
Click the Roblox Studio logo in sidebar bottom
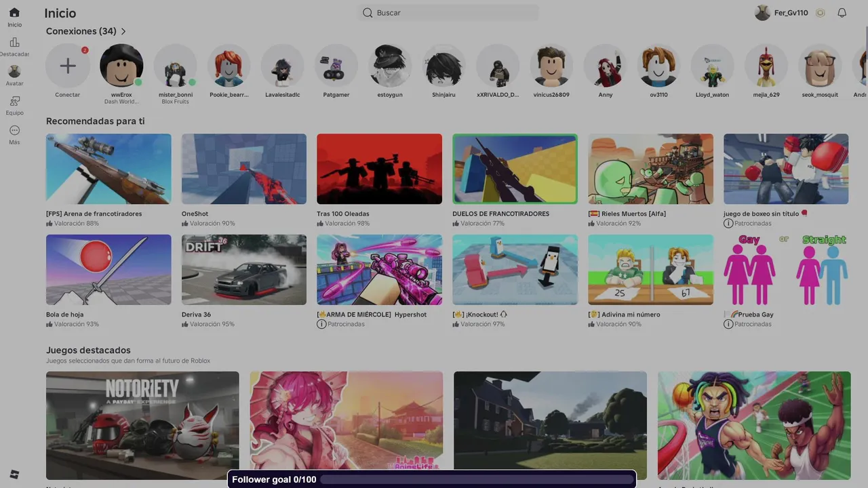pyautogui.click(x=14, y=474)
